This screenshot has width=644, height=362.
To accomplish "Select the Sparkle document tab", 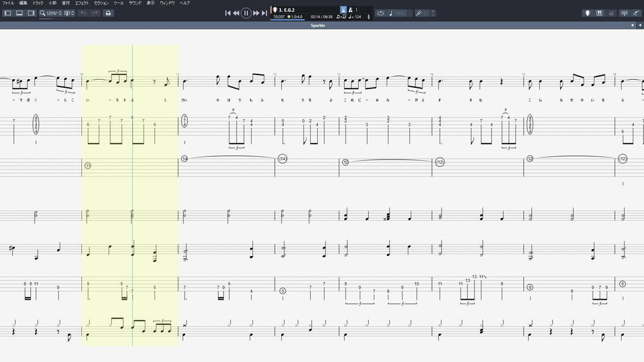I will (x=318, y=25).
